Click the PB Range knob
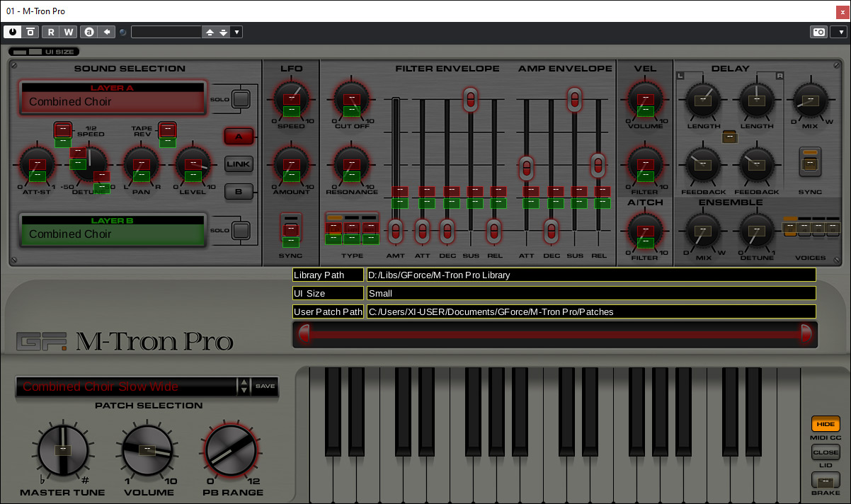The height and width of the screenshot is (504, 851). pyautogui.click(x=231, y=451)
